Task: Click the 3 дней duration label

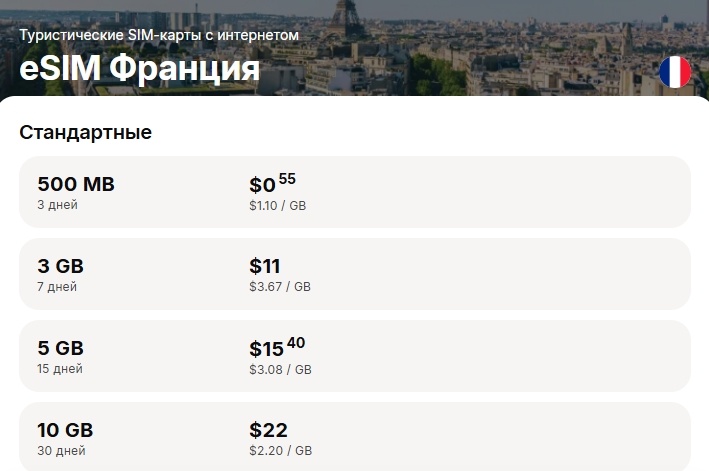Action: (x=57, y=205)
